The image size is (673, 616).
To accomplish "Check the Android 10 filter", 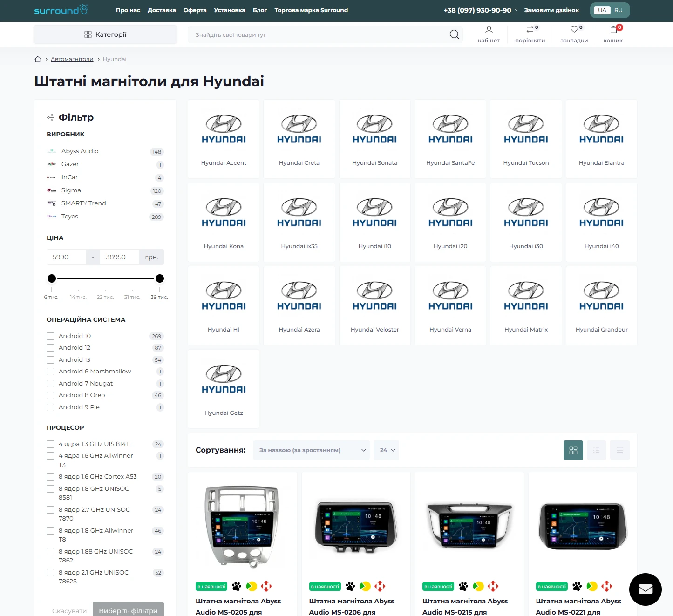I will pos(50,336).
